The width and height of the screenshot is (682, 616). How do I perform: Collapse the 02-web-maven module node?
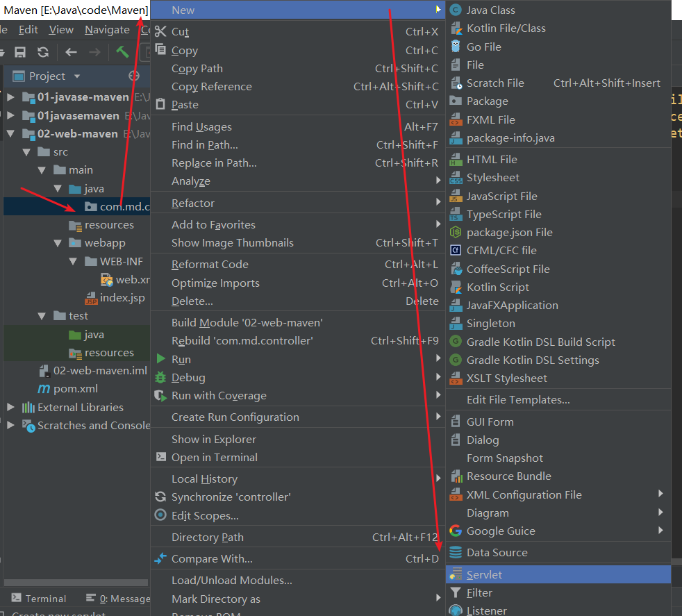click(x=11, y=134)
